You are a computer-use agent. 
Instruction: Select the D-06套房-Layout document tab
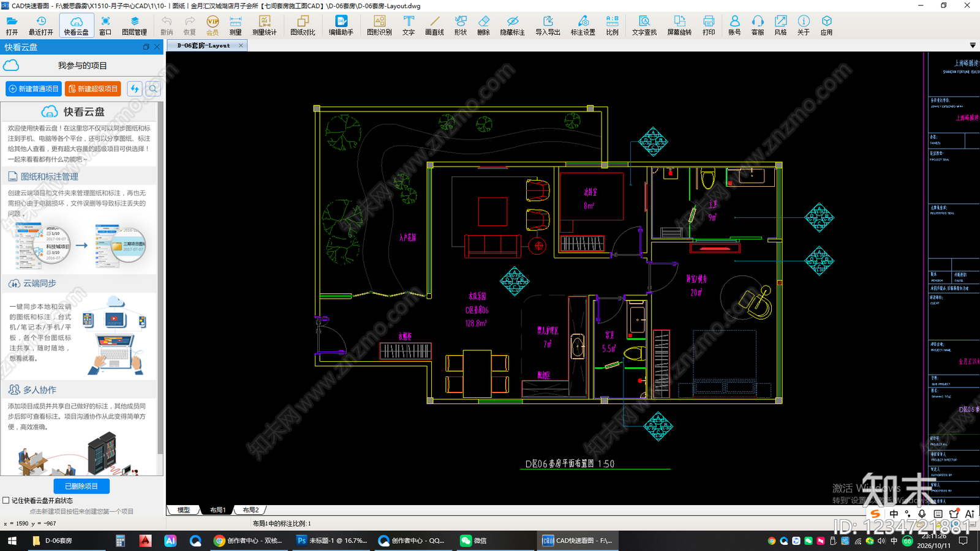coord(203,45)
